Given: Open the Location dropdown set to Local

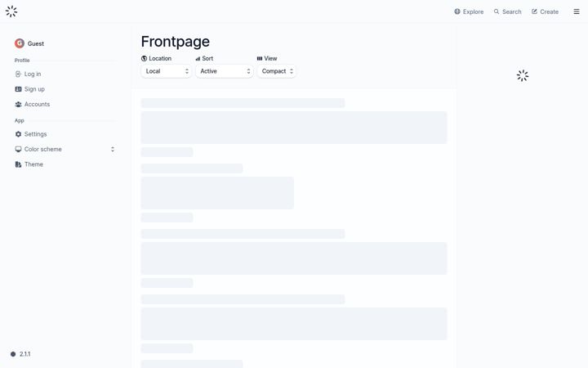Looking at the screenshot, I should 166,71.
